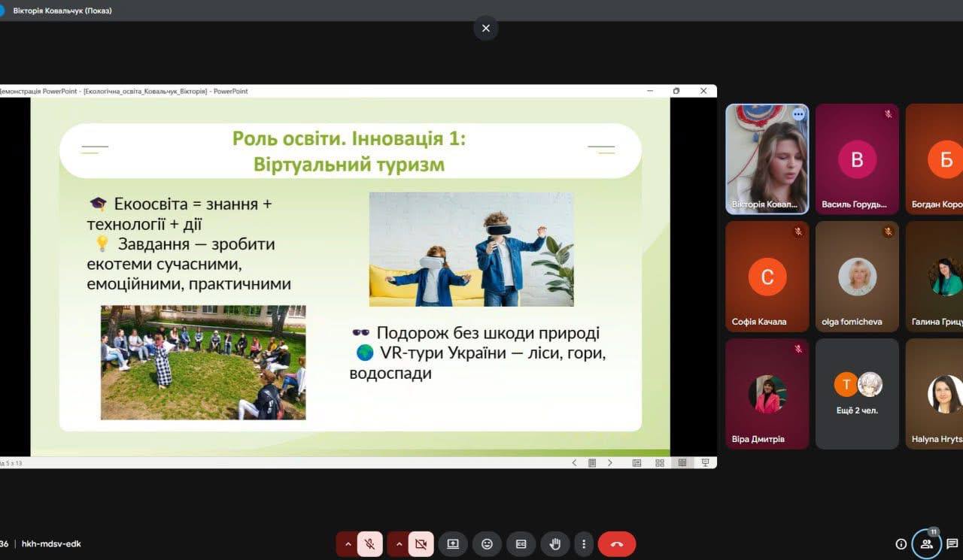Turn on the camera
The width and height of the screenshot is (963, 560).
(421, 543)
